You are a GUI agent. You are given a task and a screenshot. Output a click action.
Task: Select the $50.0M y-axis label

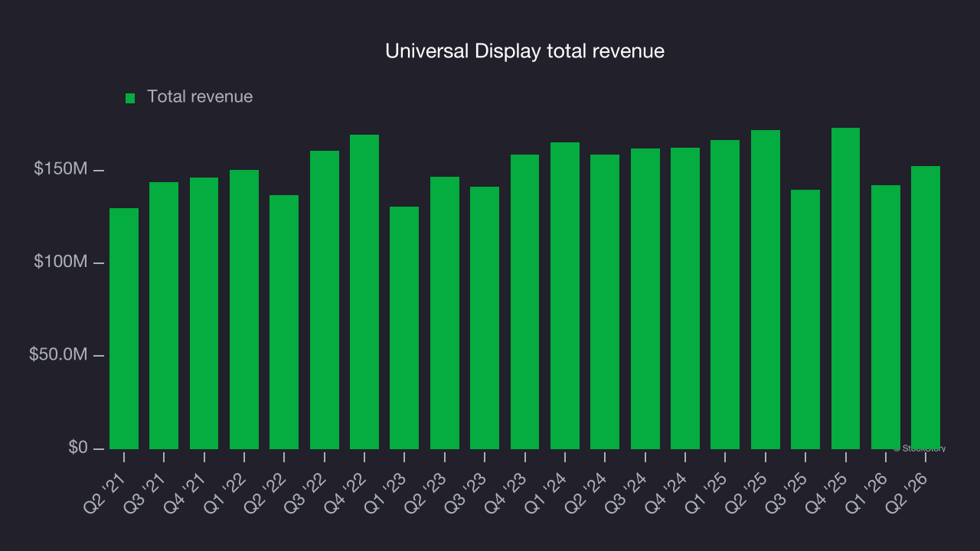[x=58, y=355]
